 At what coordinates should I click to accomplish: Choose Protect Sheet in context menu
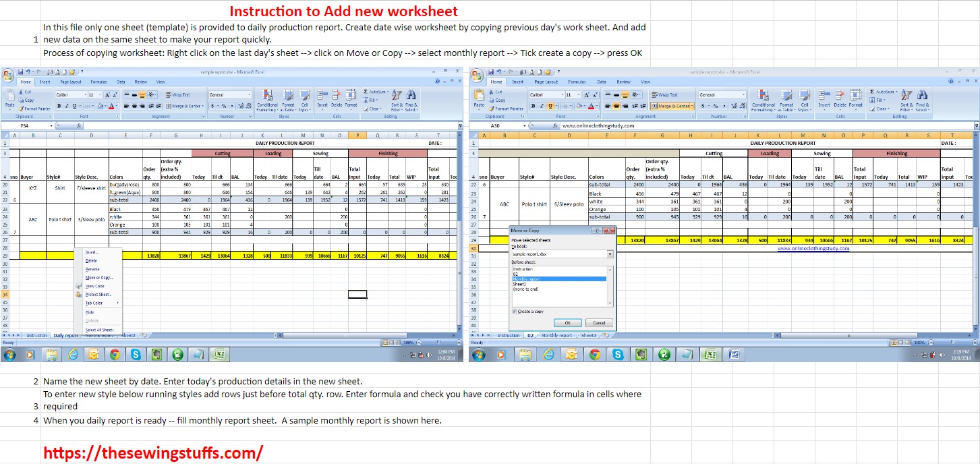click(98, 295)
